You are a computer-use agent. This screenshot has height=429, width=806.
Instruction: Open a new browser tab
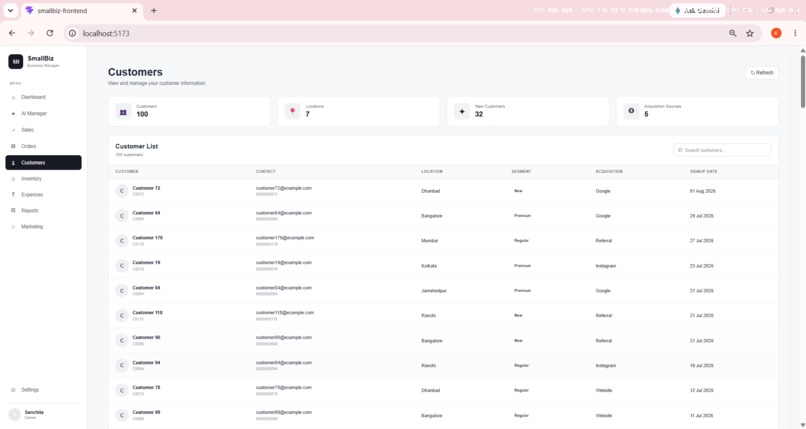154,10
